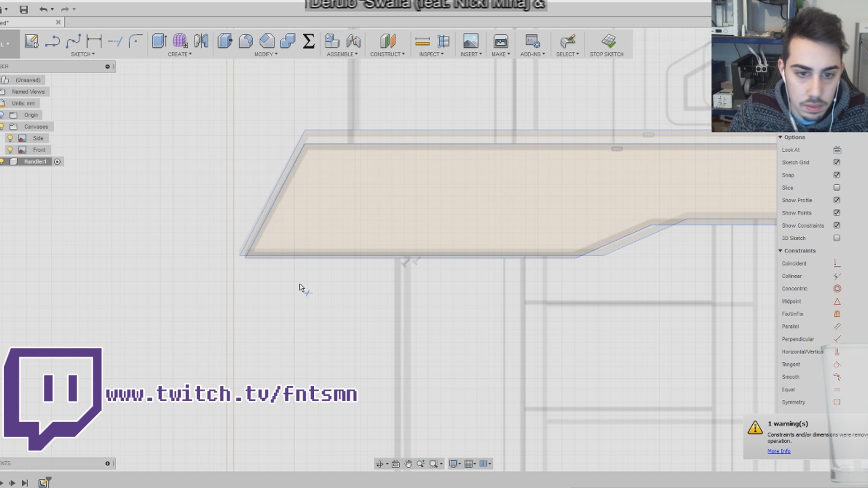Click the Add-Ins scripts icon
Screen dimensions: 868x488
tap(533, 41)
